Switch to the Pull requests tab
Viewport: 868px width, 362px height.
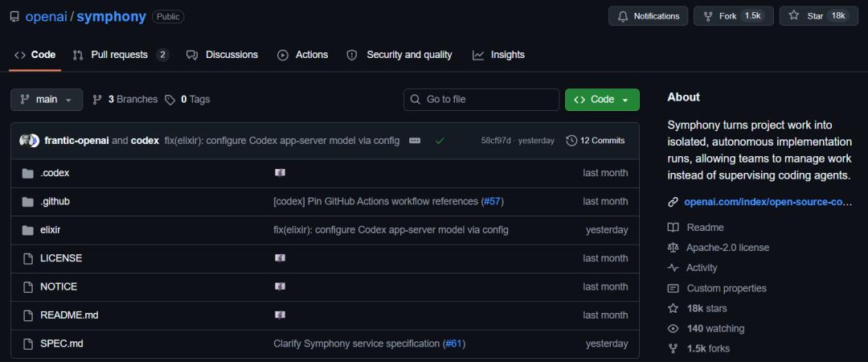[x=121, y=55]
